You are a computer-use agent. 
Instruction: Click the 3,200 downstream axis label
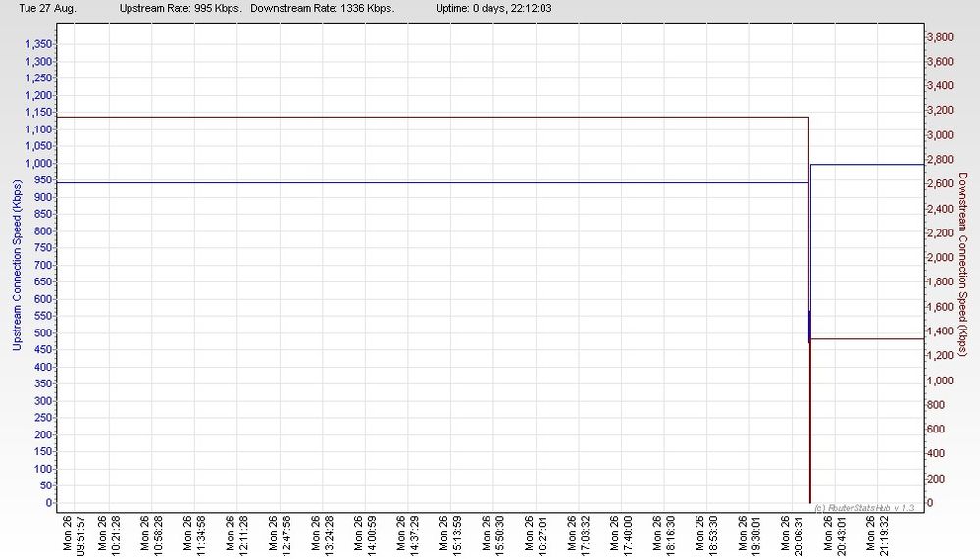tap(941, 111)
